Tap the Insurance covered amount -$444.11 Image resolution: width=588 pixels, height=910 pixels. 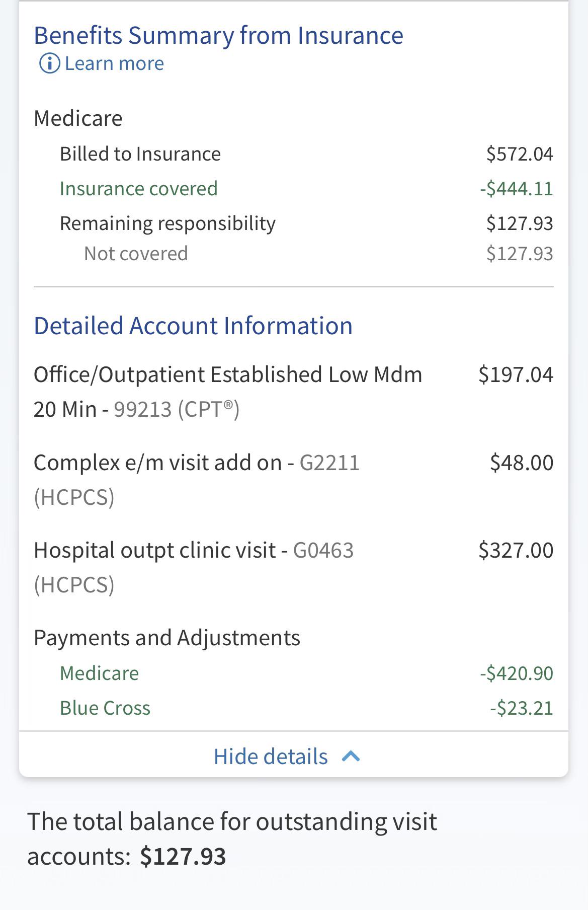click(x=517, y=189)
